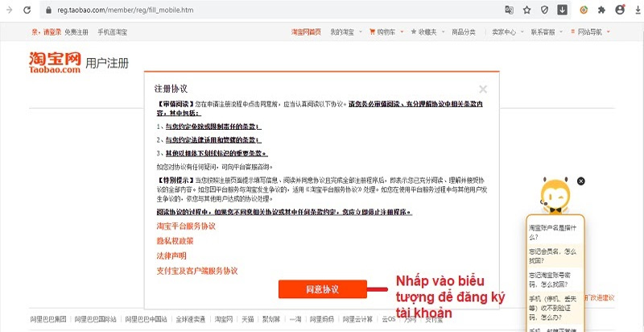
Task: Open footer link 一淘
Action: (295, 319)
